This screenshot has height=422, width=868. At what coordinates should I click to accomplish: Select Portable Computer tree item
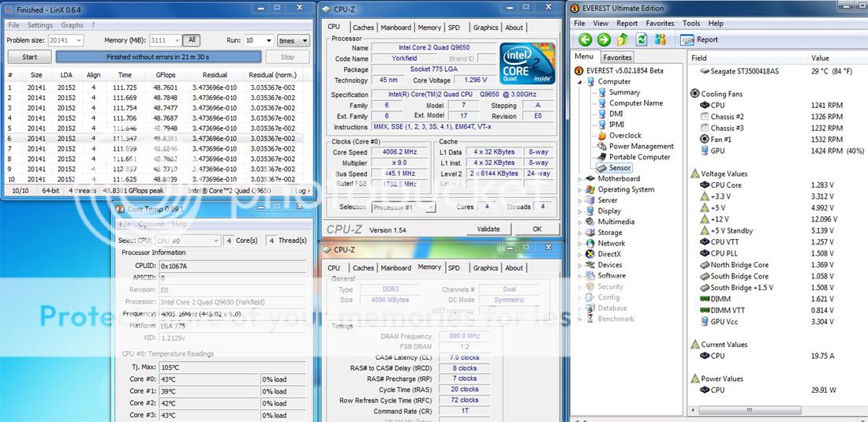pos(639,157)
